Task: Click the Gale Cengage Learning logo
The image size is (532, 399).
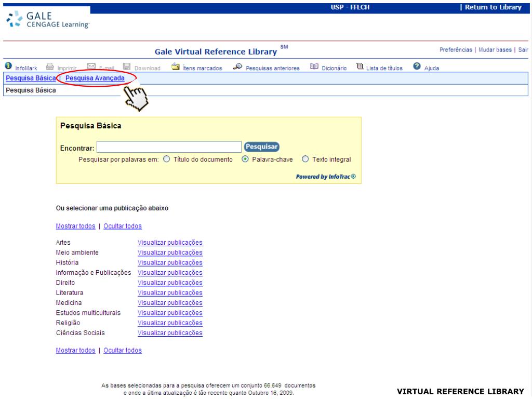Action: [x=48, y=20]
